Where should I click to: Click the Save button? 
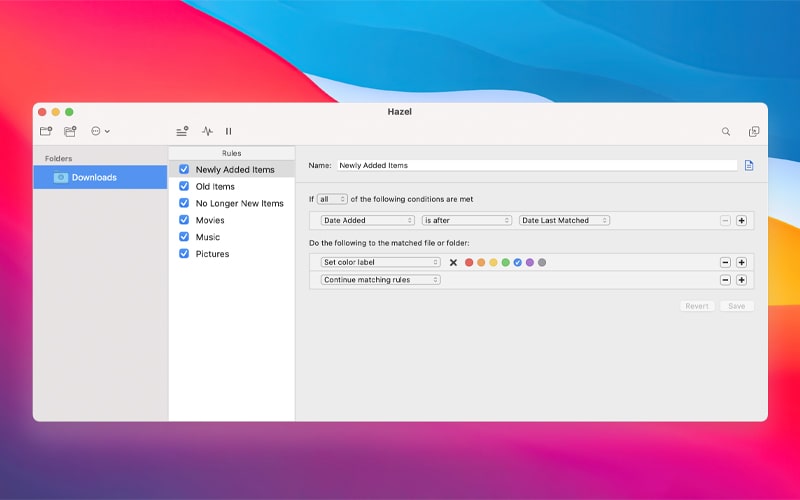tap(736, 306)
